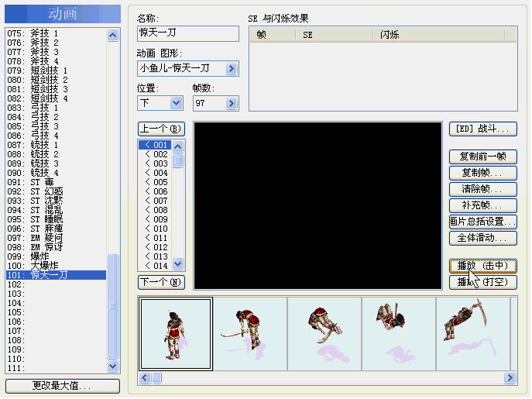This screenshot has width=532, height=399.
Task: Select frame 010 in the frame list
Action: [155, 229]
